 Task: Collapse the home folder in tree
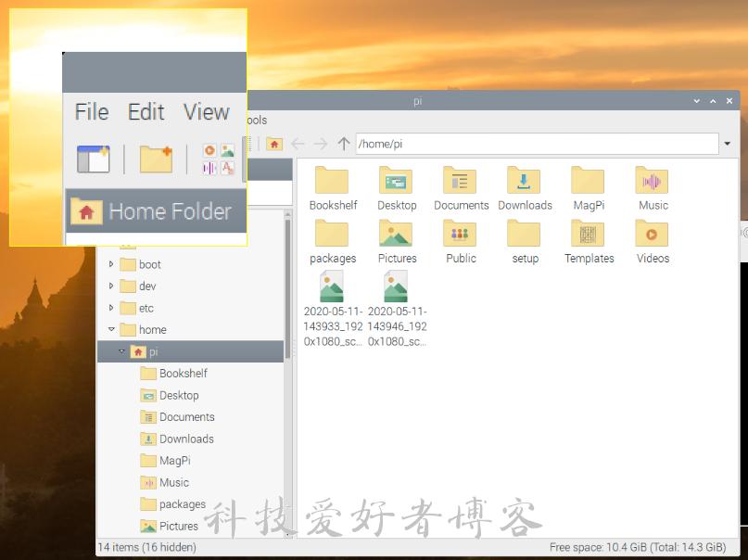pyautogui.click(x=111, y=329)
